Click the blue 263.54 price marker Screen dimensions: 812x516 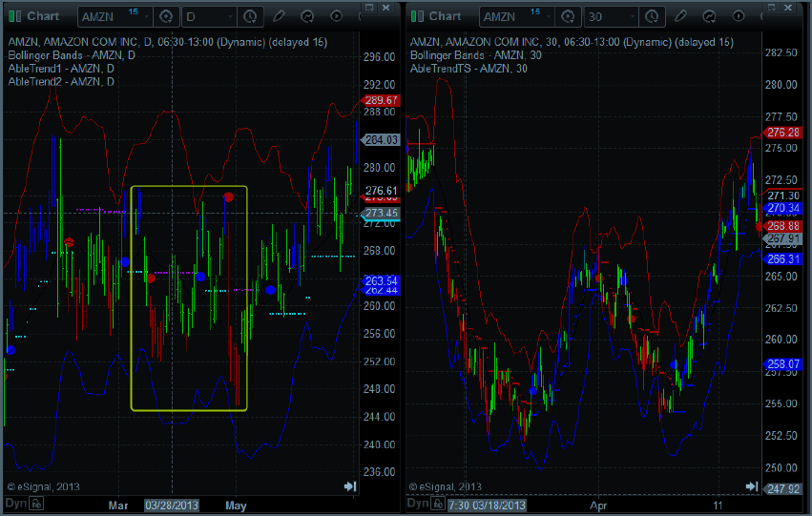381,280
